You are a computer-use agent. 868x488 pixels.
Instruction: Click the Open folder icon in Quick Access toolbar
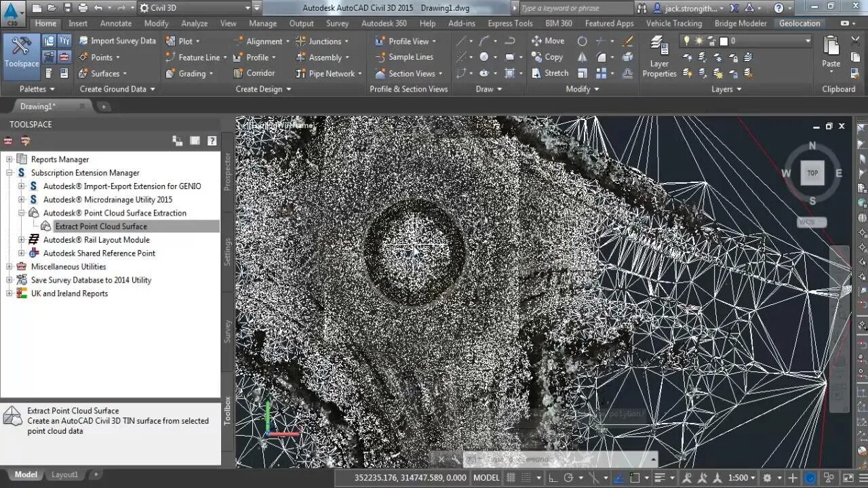[51, 8]
